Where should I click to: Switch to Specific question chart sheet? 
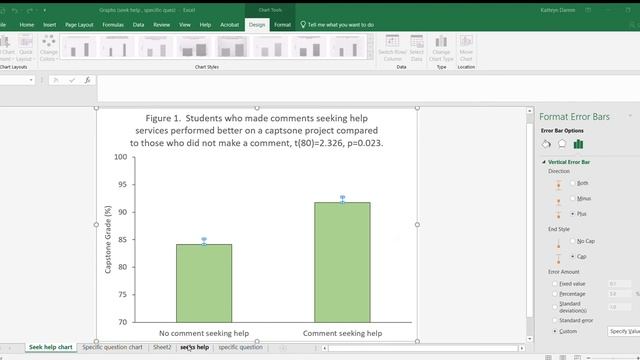(x=112, y=347)
